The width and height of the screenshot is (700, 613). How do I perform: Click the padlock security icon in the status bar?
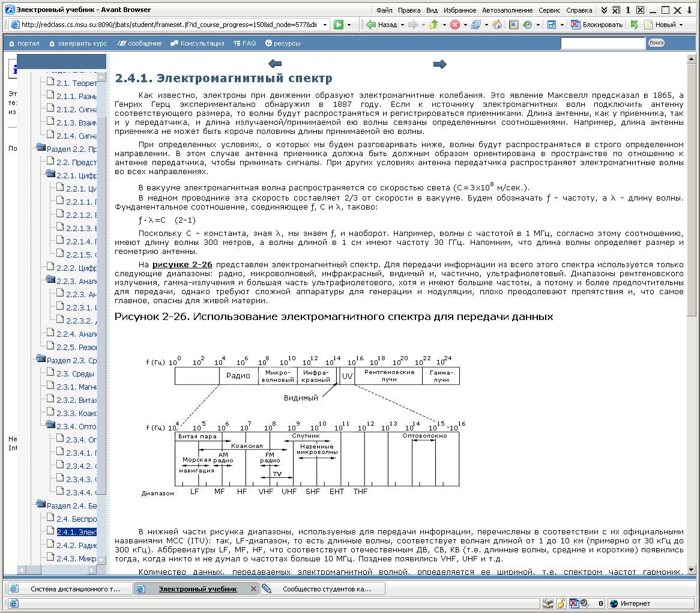561,603
